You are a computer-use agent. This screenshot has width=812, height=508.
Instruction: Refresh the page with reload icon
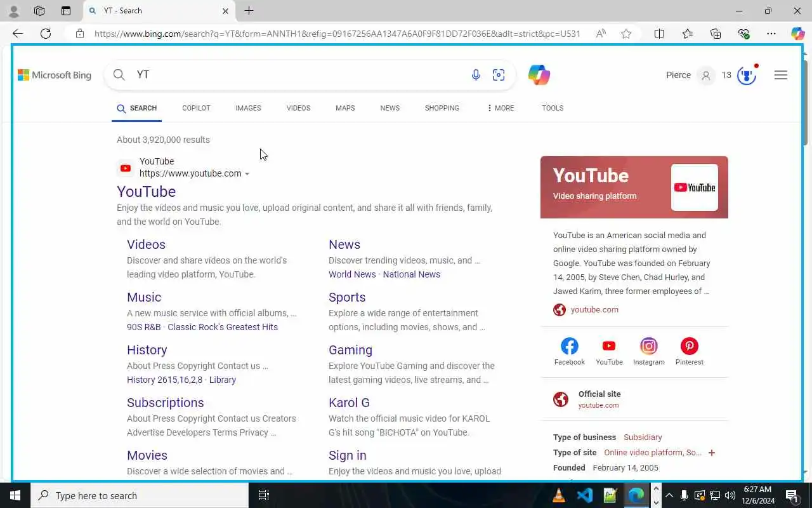pyautogui.click(x=46, y=34)
